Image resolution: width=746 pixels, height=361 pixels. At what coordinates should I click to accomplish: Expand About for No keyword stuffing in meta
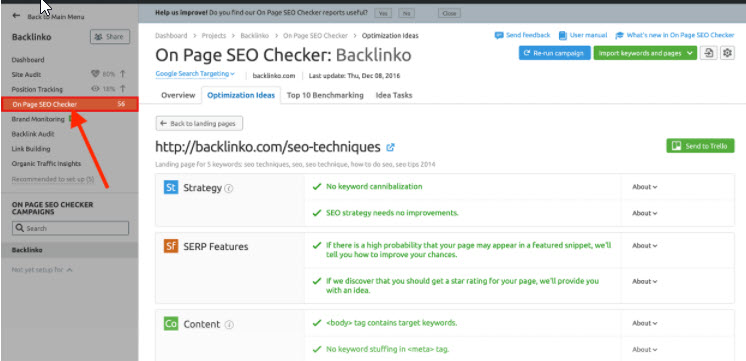644,349
